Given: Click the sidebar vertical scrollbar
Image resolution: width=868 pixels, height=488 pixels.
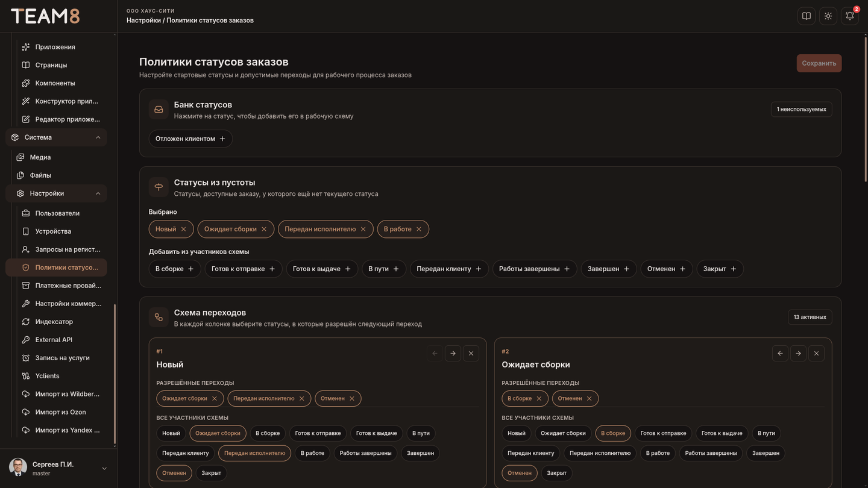Looking at the screenshot, I should point(115,374).
